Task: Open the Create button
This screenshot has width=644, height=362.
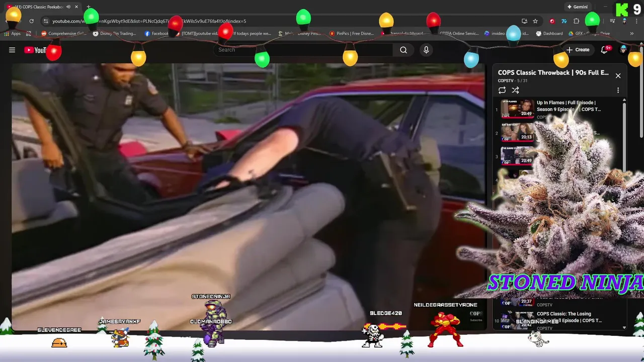Action: 578,50
